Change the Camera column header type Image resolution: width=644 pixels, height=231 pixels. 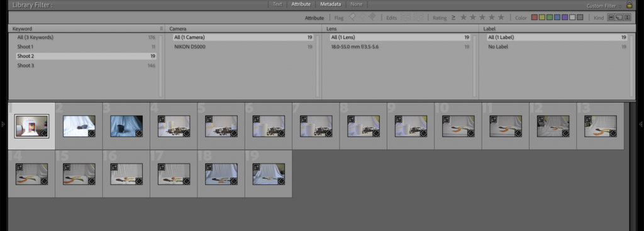pos(178,29)
